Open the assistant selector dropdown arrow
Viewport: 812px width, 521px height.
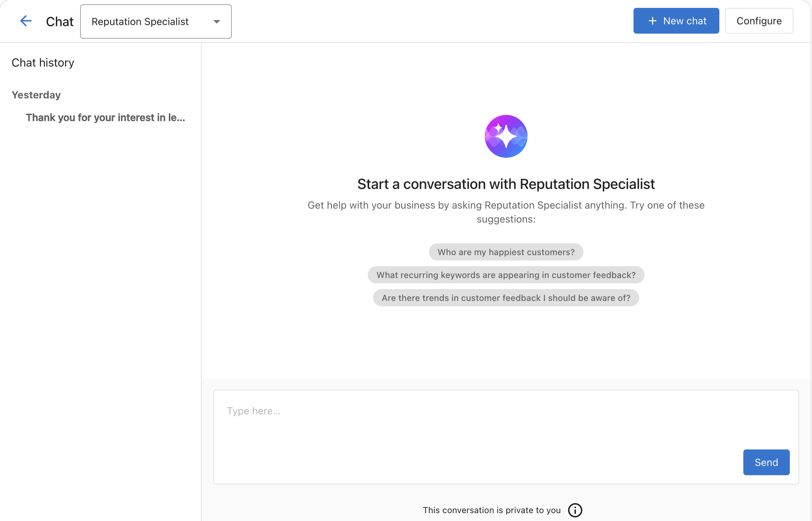click(x=217, y=21)
